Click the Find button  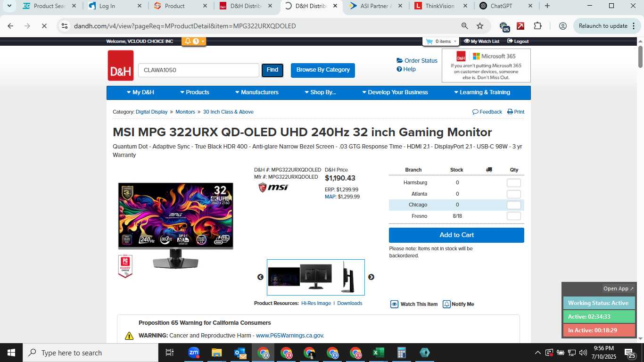(272, 70)
